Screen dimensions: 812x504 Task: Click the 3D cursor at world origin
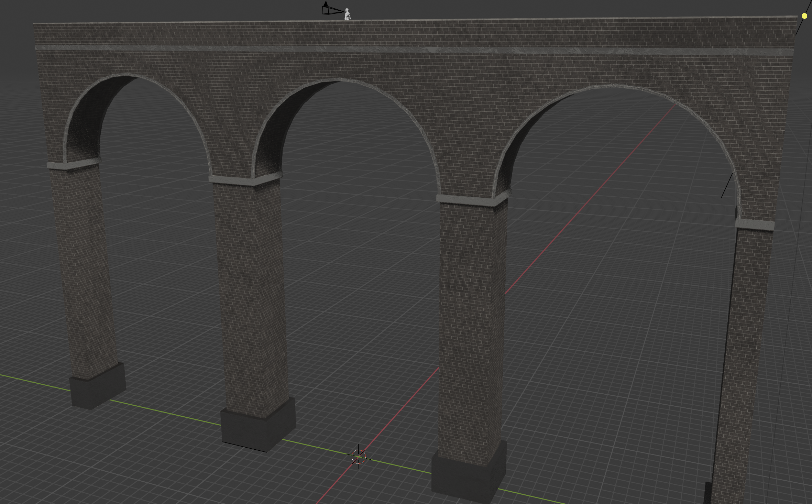point(359,457)
